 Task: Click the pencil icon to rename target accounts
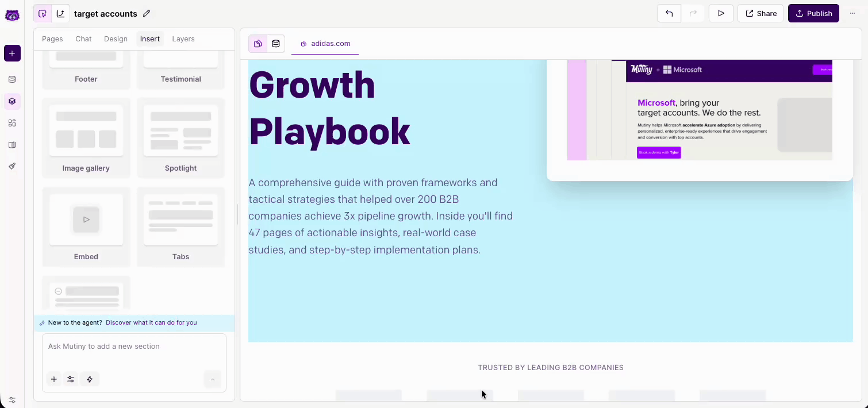tap(147, 14)
